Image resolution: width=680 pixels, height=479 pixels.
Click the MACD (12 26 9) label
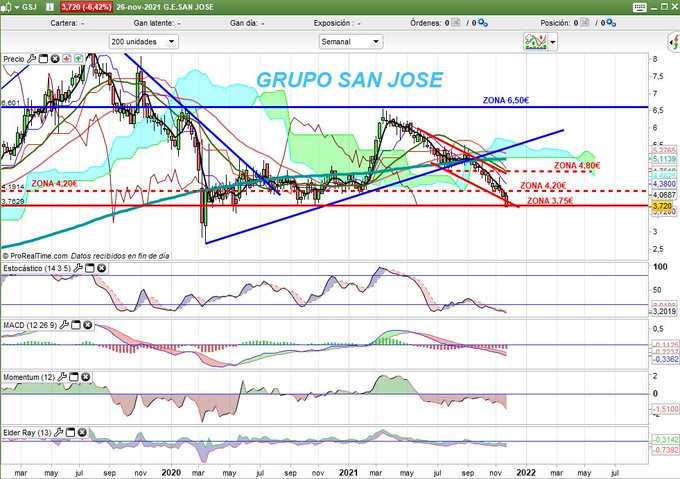[30, 325]
